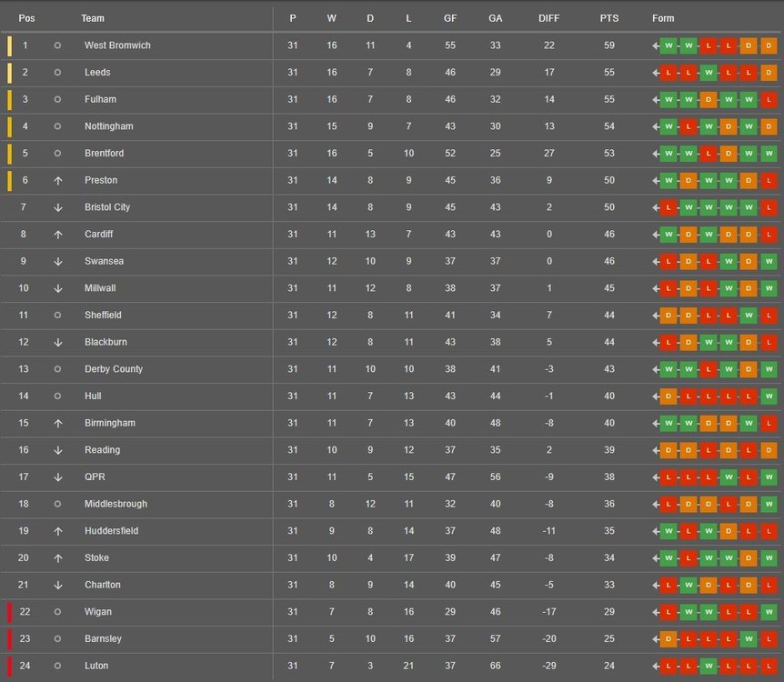The width and height of the screenshot is (784, 682).
Task: Select the Form column header
Action: click(663, 18)
